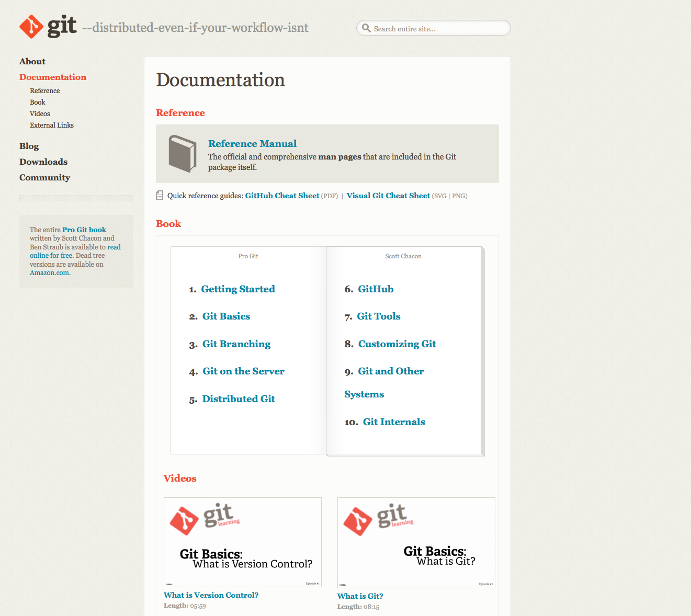Viewport: 691px width, 616px height.
Task: Open the Downloads page
Action: 43,162
